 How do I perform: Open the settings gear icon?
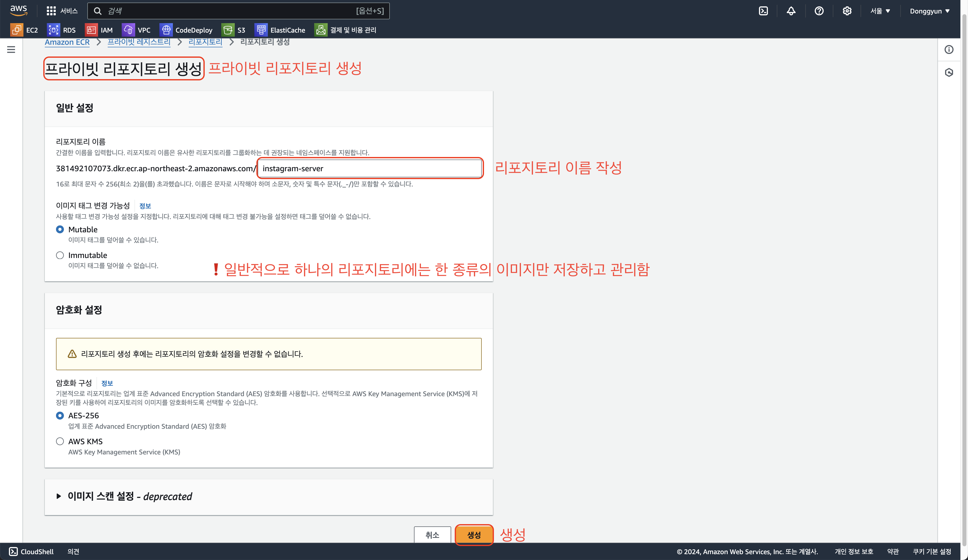(x=847, y=11)
